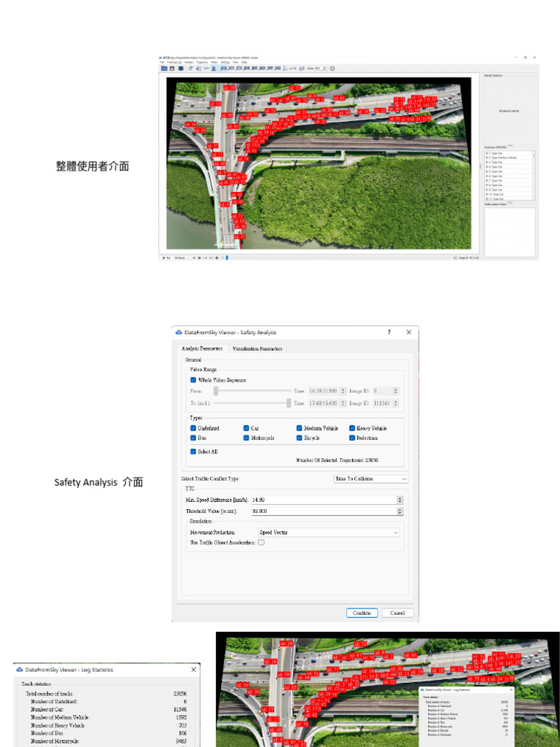This screenshot has height=747, width=560.
Task: Toggle the Pedestrian checkbox
Action: tap(352, 438)
